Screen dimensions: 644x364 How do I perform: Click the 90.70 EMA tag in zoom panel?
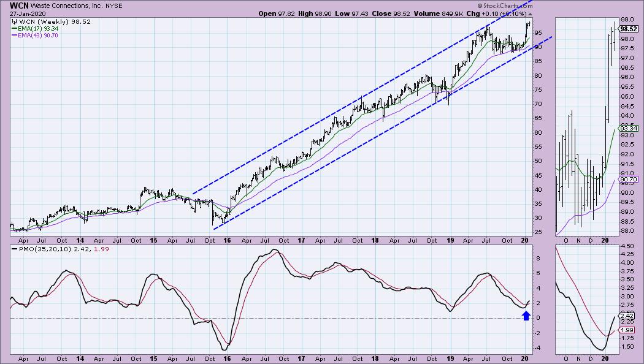tap(629, 180)
